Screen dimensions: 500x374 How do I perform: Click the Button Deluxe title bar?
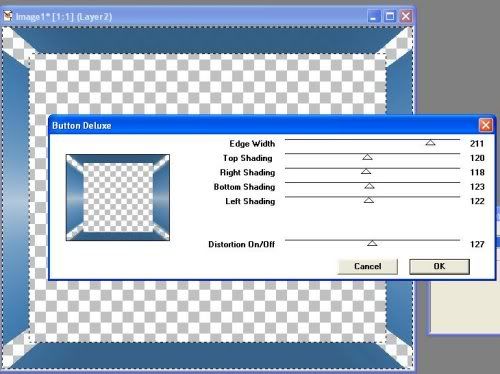pos(263,125)
